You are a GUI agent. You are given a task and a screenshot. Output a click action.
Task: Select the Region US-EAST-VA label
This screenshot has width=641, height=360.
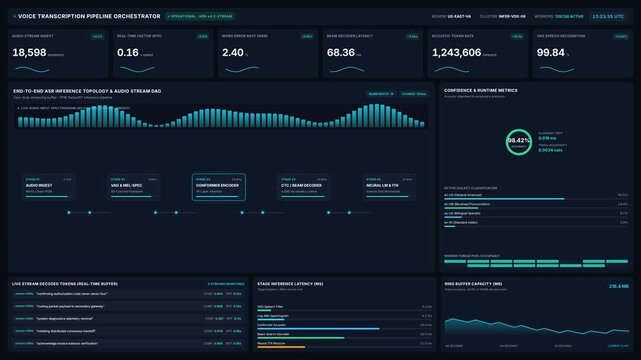[451, 16]
